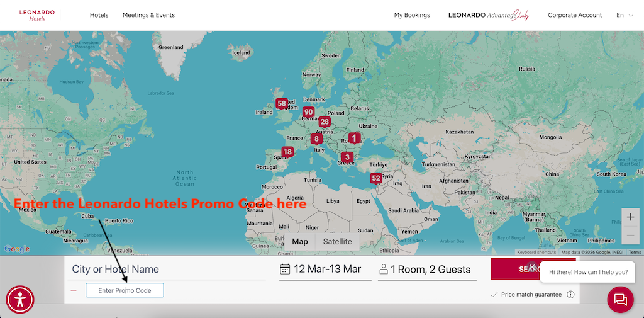Open Corporate Account
Screen dimensions: 644x318
pyautogui.click(x=575, y=15)
